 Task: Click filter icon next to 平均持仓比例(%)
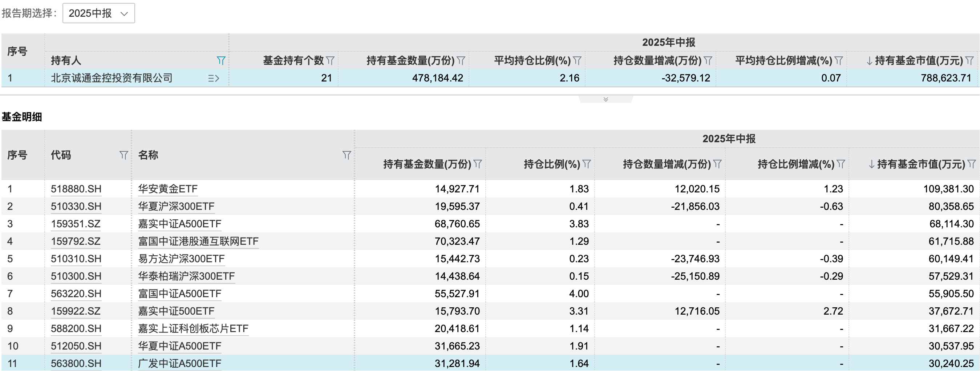click(577, 61)
